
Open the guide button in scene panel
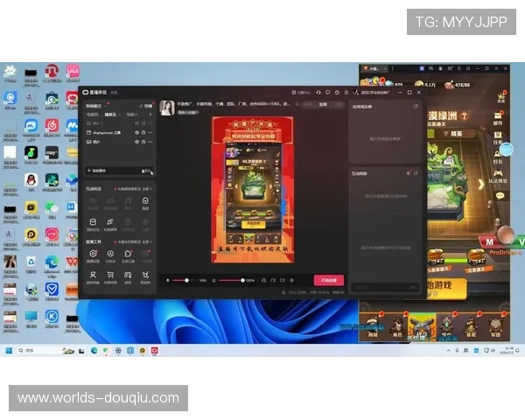point(146,106)
